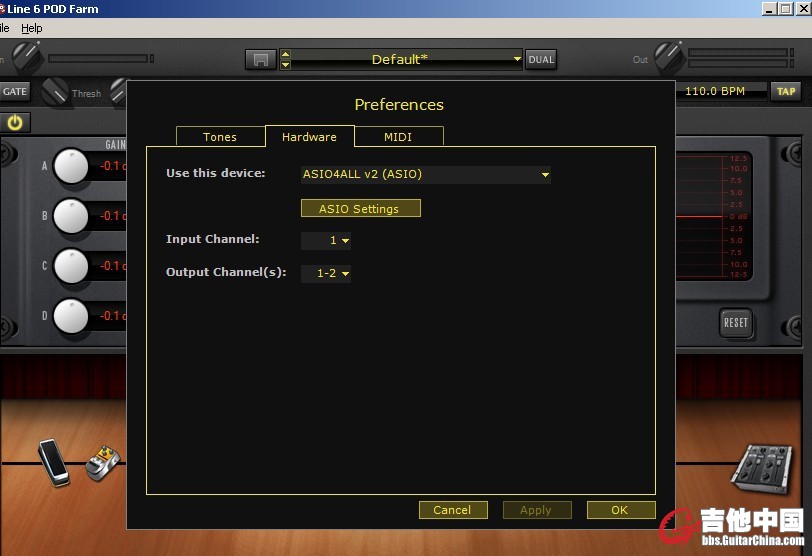
Task: Minimize the POD Farm window
Action: tap(770, 8)
